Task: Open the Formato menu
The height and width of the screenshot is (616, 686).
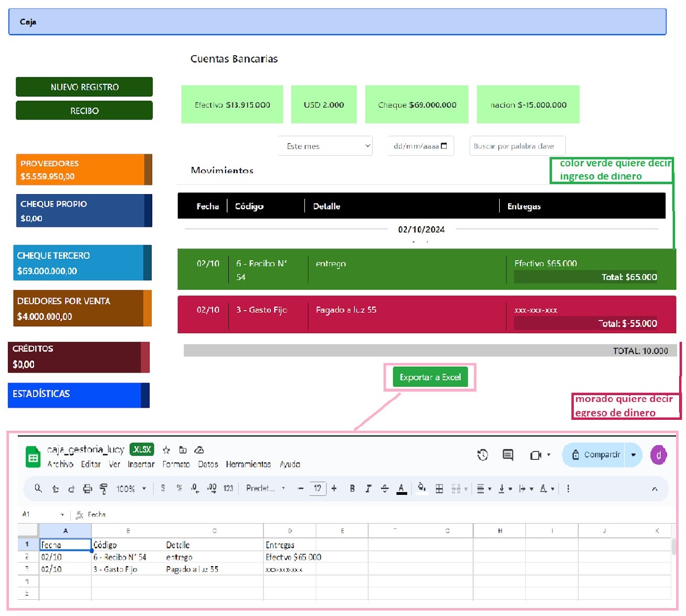Action: tap(176, 464)
